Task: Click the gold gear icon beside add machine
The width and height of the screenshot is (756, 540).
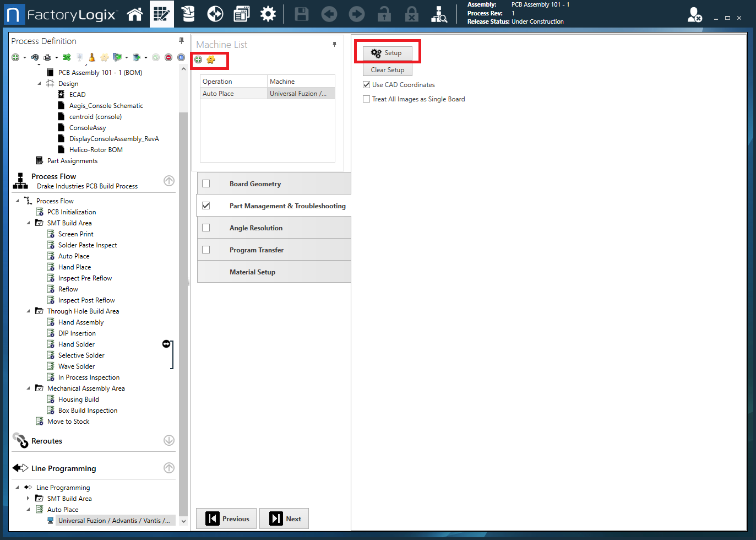Action: click(x=211, y=60)
